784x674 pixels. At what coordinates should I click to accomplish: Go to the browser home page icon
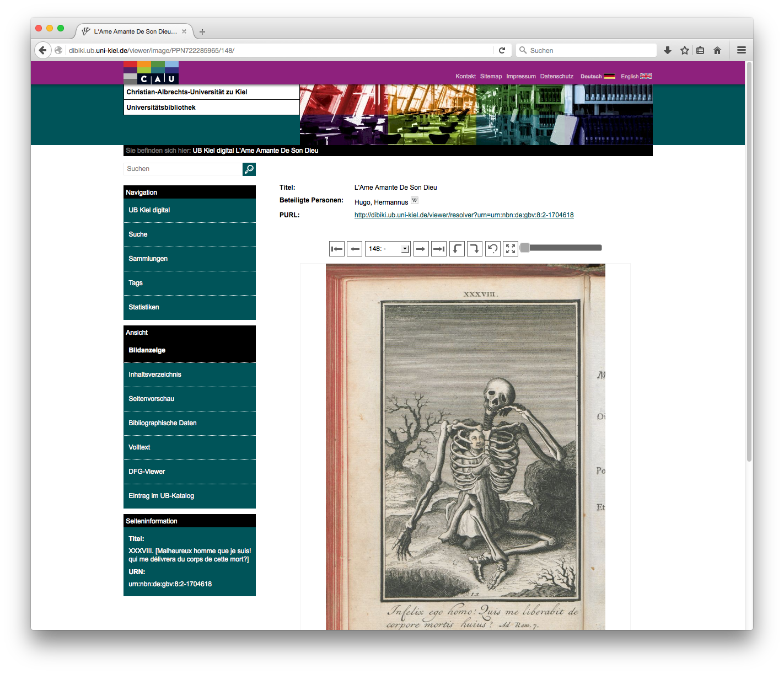(x=717, y=50)
